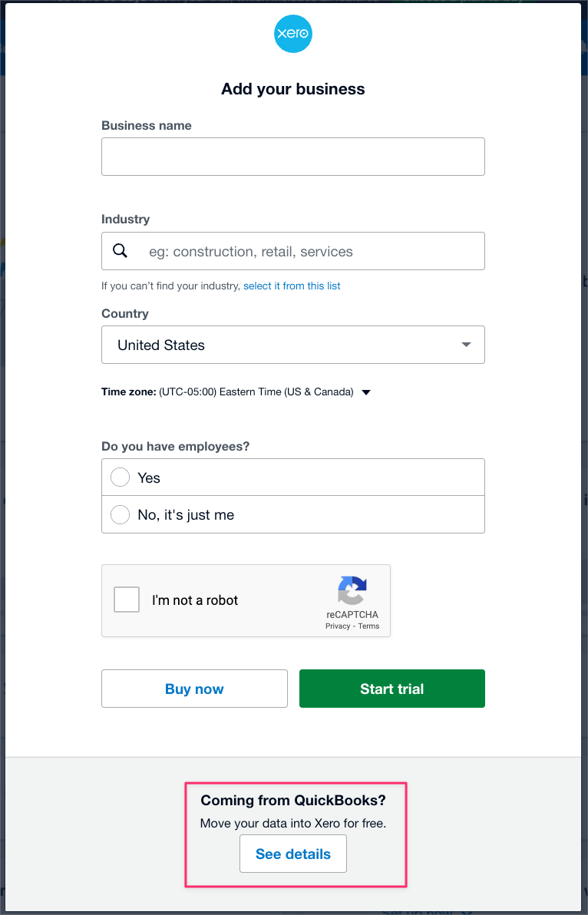
Task: Select "Yes" for having employees
Action: pos(120,477)
